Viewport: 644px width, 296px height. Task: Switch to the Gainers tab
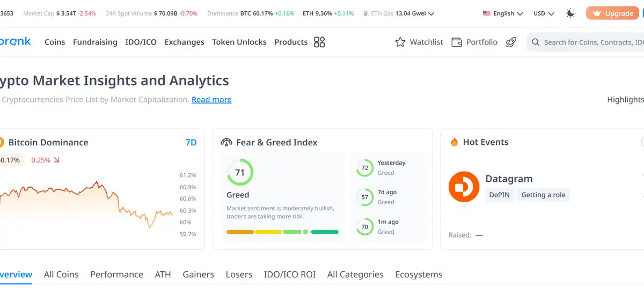[x=199, y=274]
